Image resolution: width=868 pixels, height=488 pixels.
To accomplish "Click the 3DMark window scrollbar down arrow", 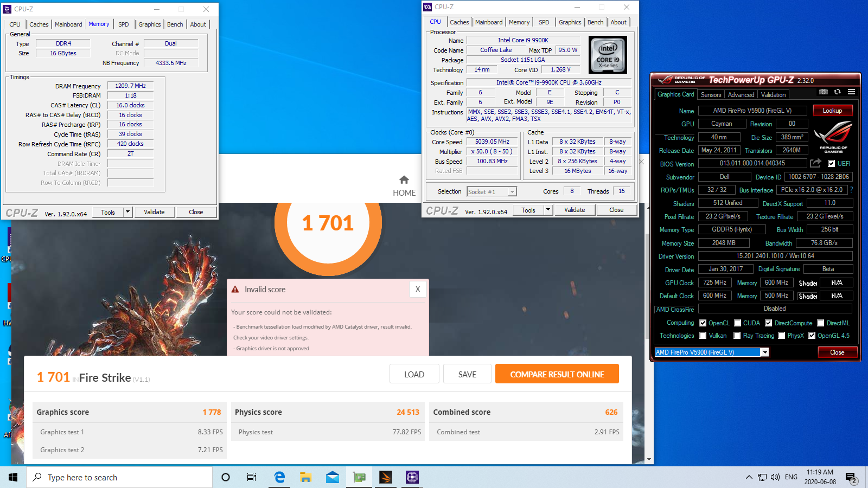I will click(649, 459).
